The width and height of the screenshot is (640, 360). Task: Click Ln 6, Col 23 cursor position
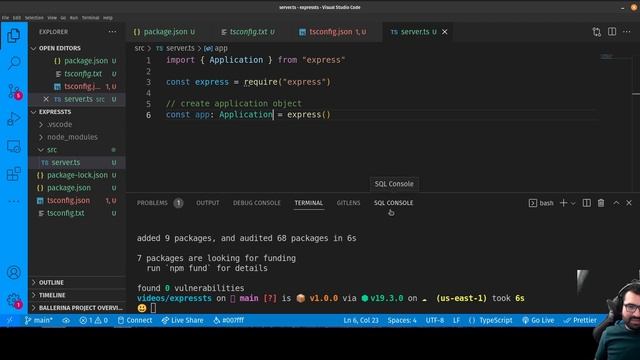pyautogui.click(x=361, y=320)
